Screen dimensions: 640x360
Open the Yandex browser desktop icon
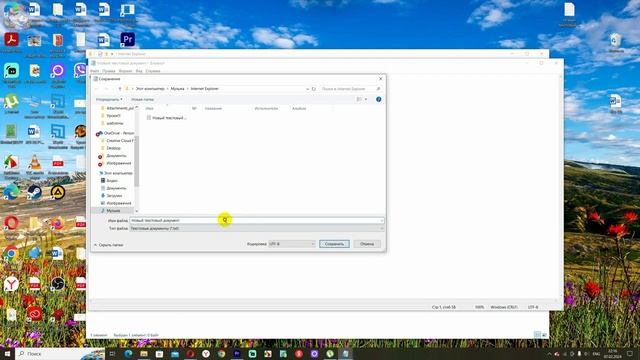pyautogui.click(x=11, y=284)
